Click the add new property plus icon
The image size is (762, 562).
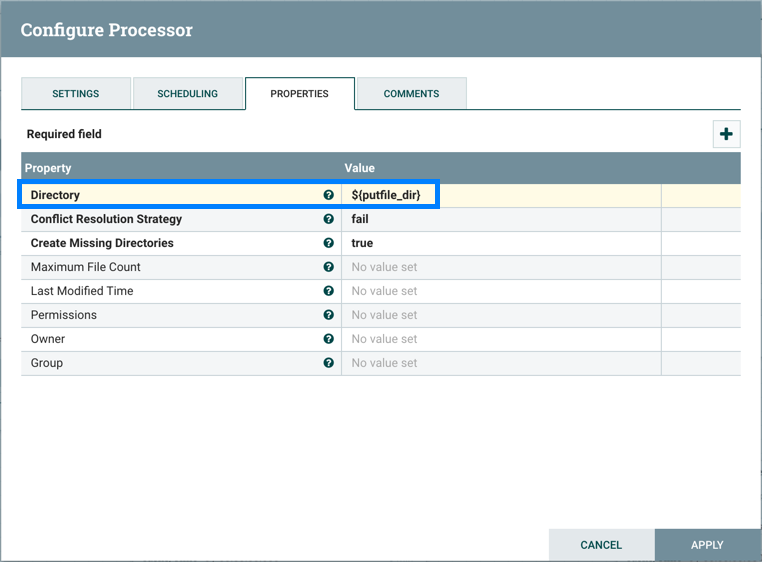click(726, 134)
